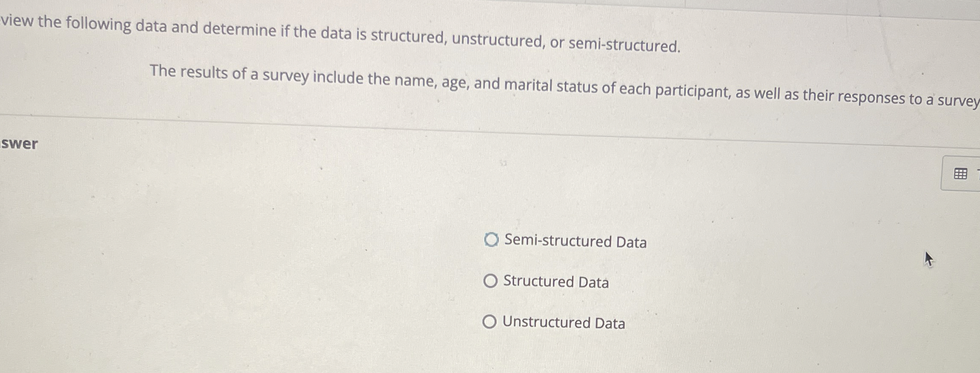Choose Structured Data as your answer

pyautogui.click(x=490, y=281)
